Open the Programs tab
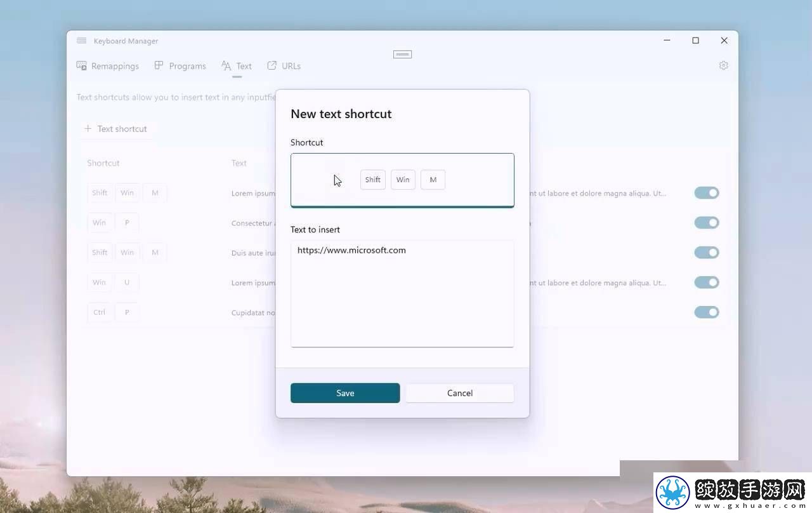 point(180,66)
